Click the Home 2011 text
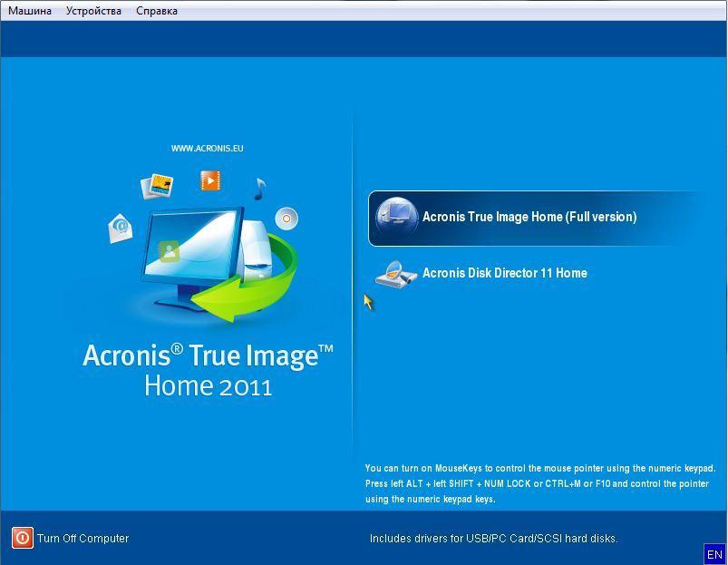 point(208,386)
